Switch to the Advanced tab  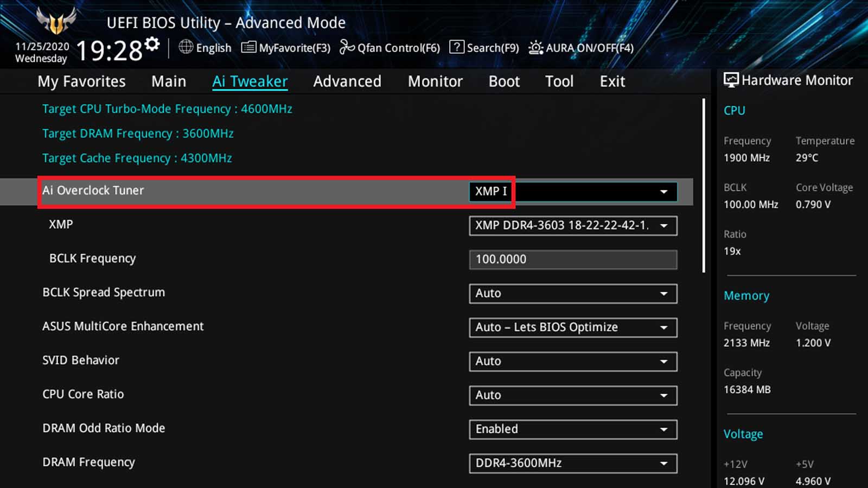click(x=347, y=81)
